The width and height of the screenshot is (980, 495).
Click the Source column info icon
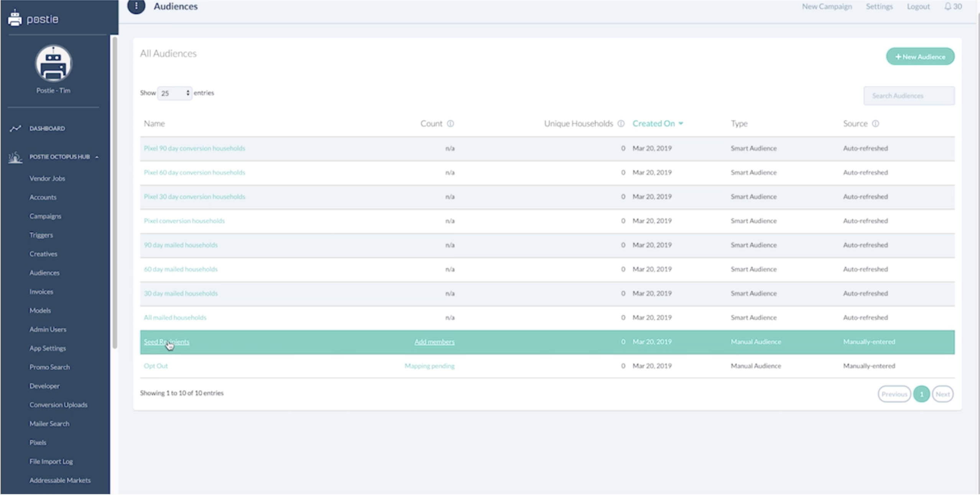(875, 123)
